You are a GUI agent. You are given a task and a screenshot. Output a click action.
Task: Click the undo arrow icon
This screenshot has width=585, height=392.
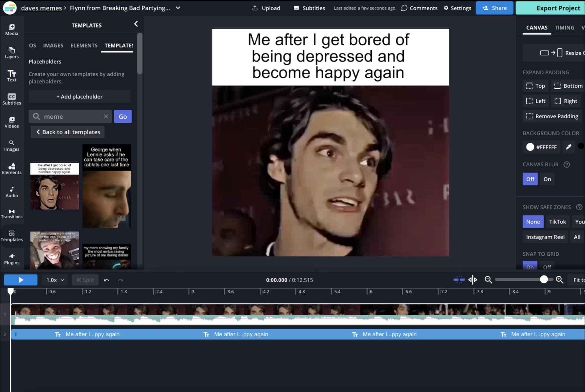(107, 280)
